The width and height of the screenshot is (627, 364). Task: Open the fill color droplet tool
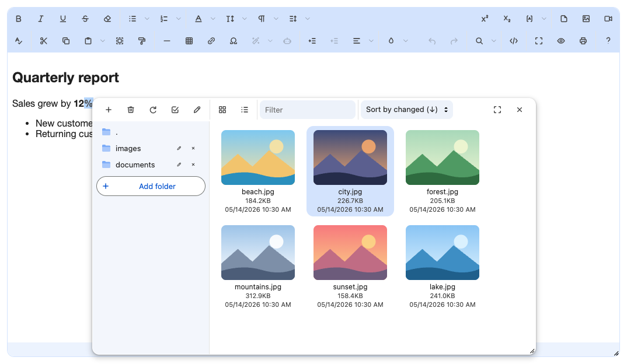[x=391, y=41]
